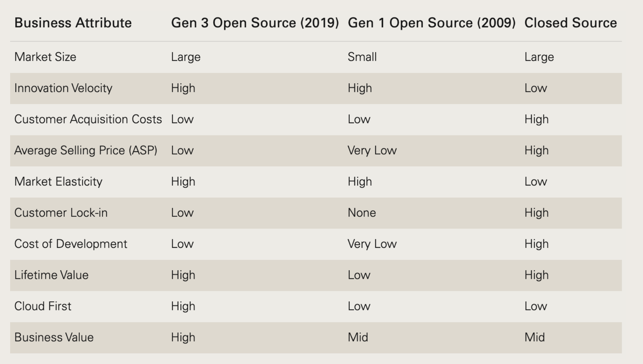Click Very Low in Cost of Development row

pos(372,244)
